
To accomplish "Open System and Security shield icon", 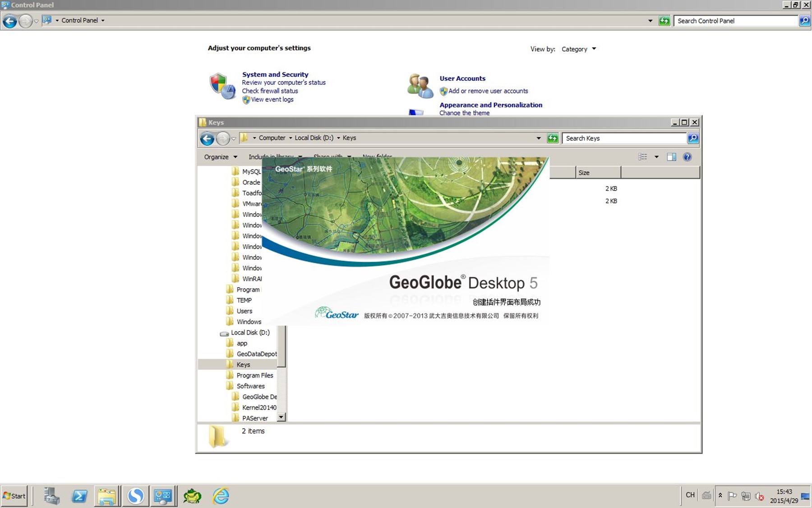I will 222,86.
